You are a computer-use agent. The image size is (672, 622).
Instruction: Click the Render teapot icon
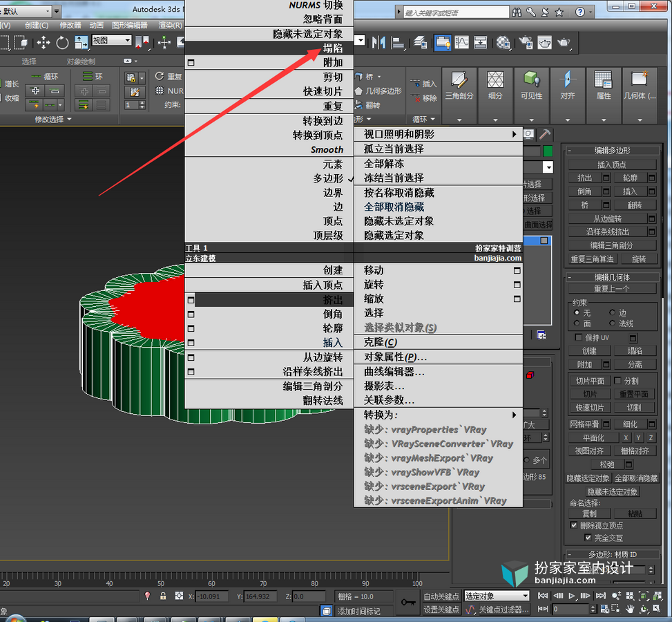click(564, 42)
